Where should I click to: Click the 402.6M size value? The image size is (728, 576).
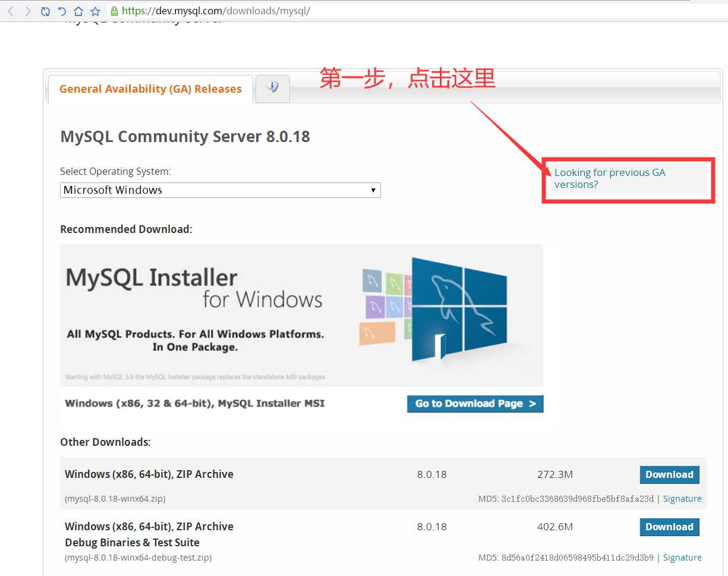coord(554,527)
